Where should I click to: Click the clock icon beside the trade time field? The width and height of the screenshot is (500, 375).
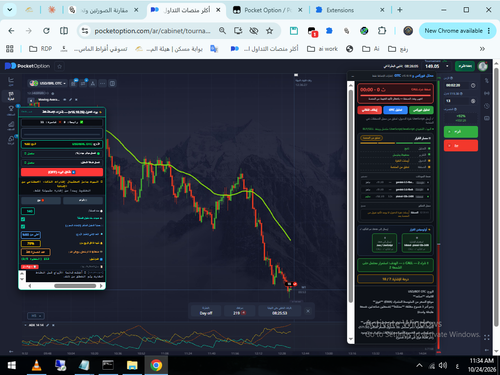tap(473, 86)
